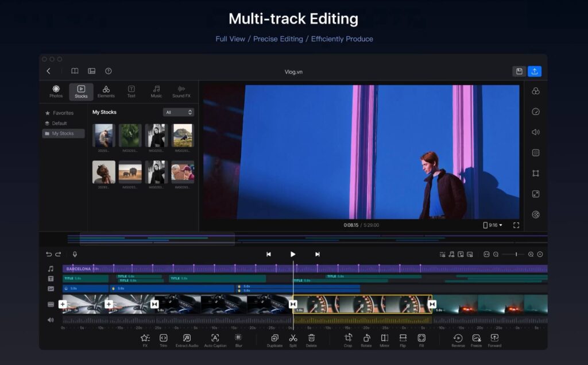Screen dimensions: 588x365
Task: Toggle the voiceover microphone icon
Action: tap(75, 254)
